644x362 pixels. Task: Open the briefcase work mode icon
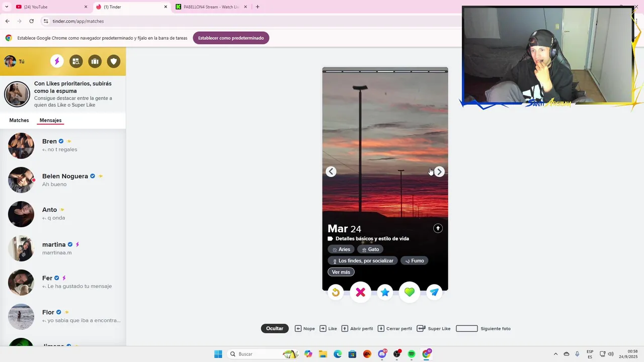tap(95, 61)
